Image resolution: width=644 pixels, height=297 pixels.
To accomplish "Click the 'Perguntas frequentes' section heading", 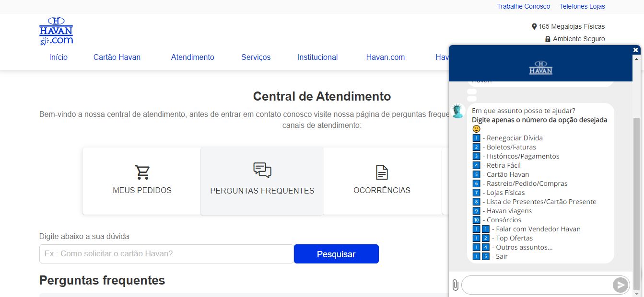I will click(102, 280).
